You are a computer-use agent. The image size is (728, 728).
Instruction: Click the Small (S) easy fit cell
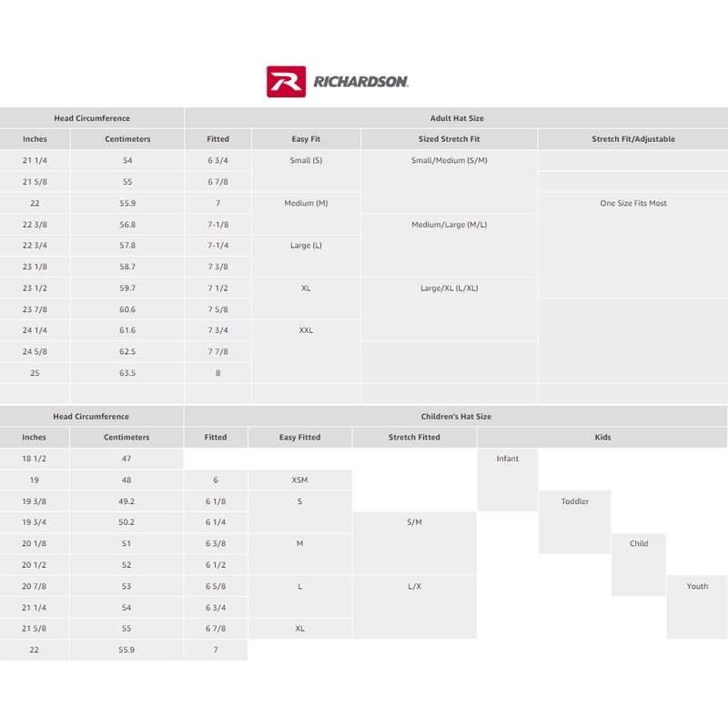[306, 161]
